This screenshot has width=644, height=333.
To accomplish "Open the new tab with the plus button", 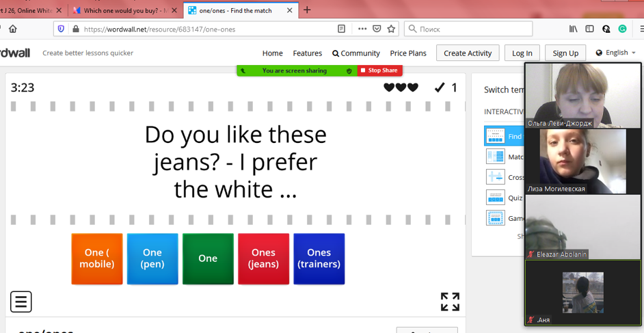I will coord(307,10).
